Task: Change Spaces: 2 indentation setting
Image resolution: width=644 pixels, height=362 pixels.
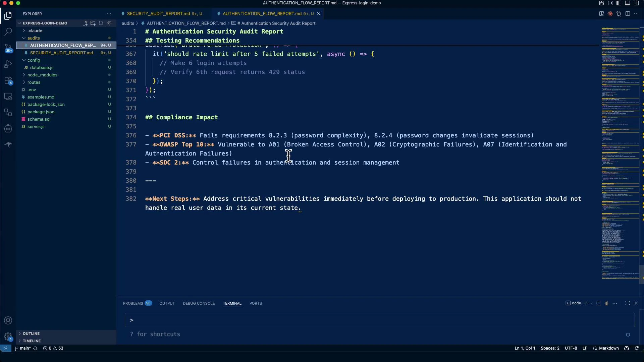Action: coord(550,348)
